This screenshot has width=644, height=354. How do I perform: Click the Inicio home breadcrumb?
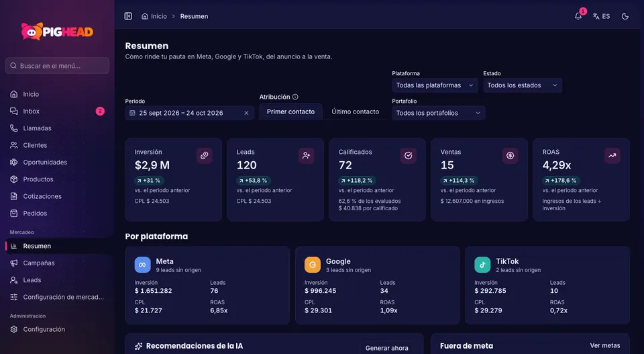pyautogui.click(x=154, y=16)
